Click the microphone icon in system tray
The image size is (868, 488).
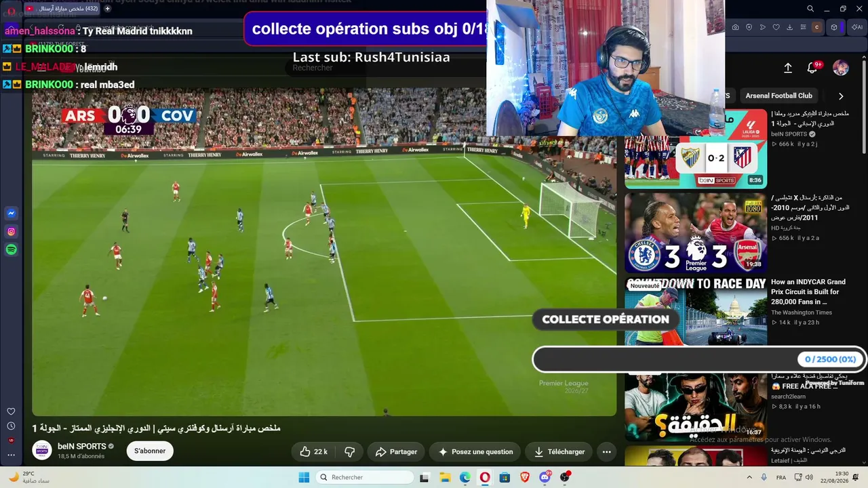tap(764, 477)
